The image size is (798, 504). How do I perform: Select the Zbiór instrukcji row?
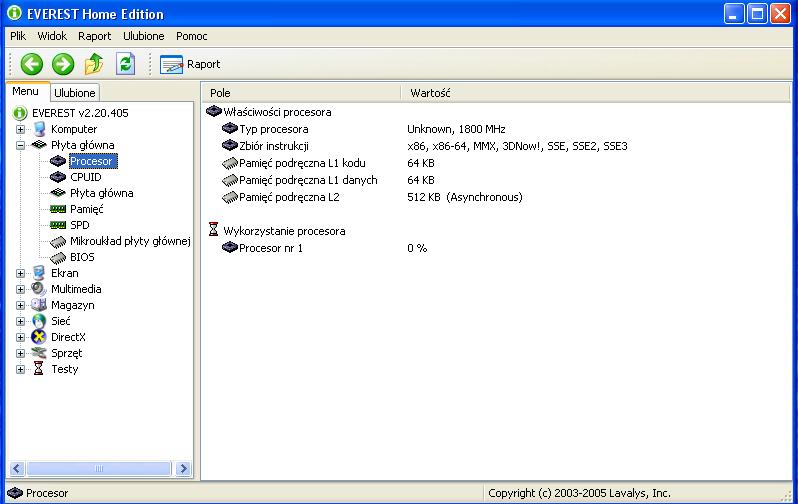tap(496, 146)
